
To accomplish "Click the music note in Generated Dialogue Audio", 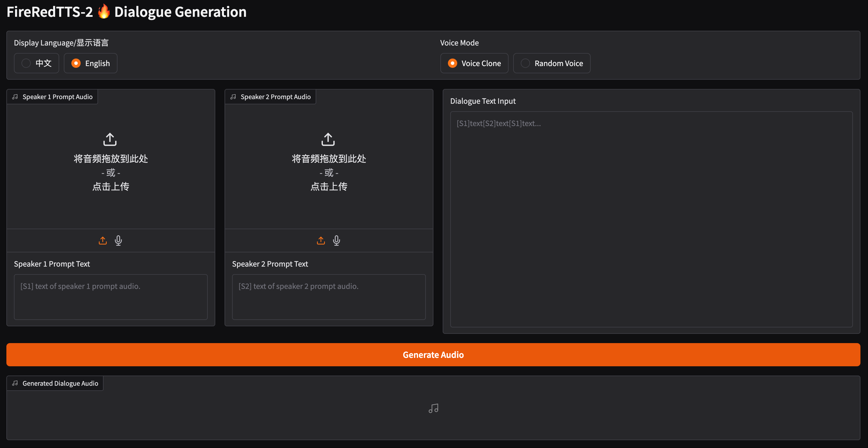I will [433, 408].
